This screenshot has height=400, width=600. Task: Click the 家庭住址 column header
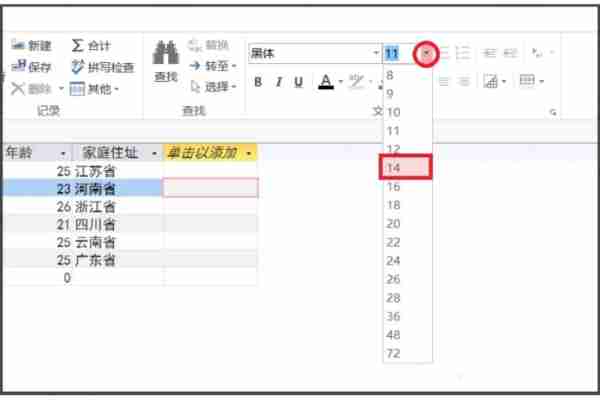[117, 153]
